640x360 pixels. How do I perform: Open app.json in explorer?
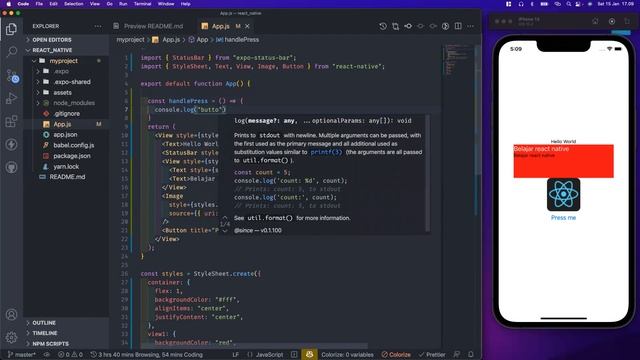(x=65, y=135)
